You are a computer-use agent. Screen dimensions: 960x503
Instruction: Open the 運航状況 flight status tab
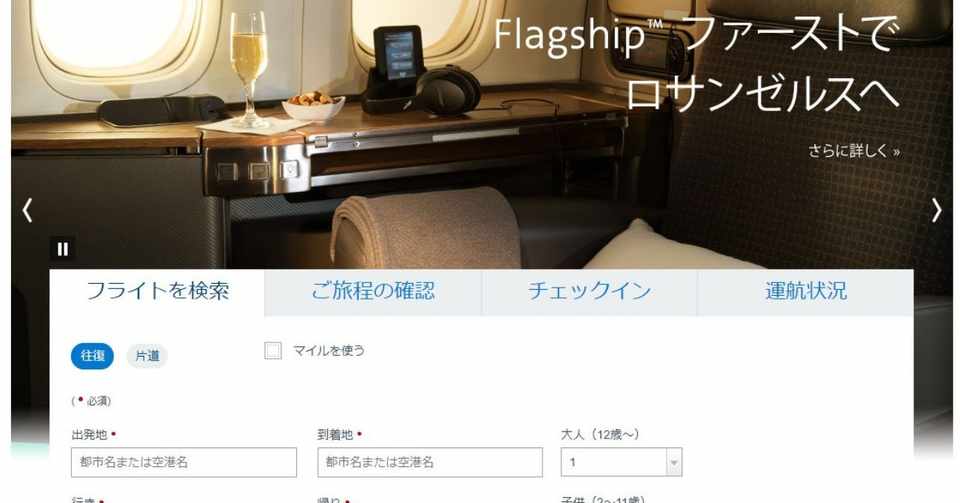(806, 291)
